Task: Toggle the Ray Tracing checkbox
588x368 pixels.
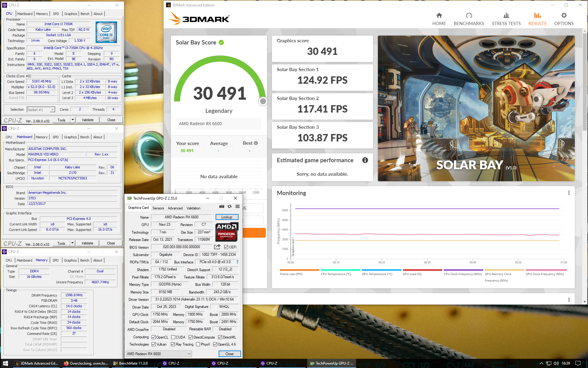Action: [x=173, y=344]
